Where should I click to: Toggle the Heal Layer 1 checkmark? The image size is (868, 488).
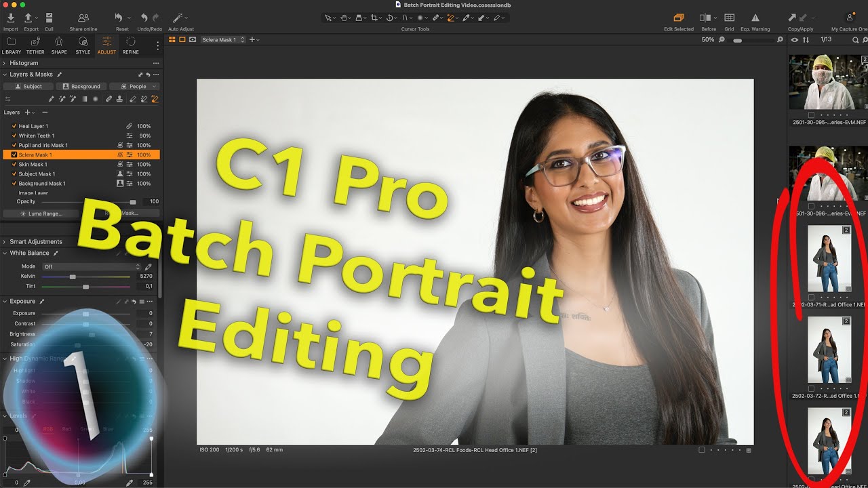click(14, 126)
